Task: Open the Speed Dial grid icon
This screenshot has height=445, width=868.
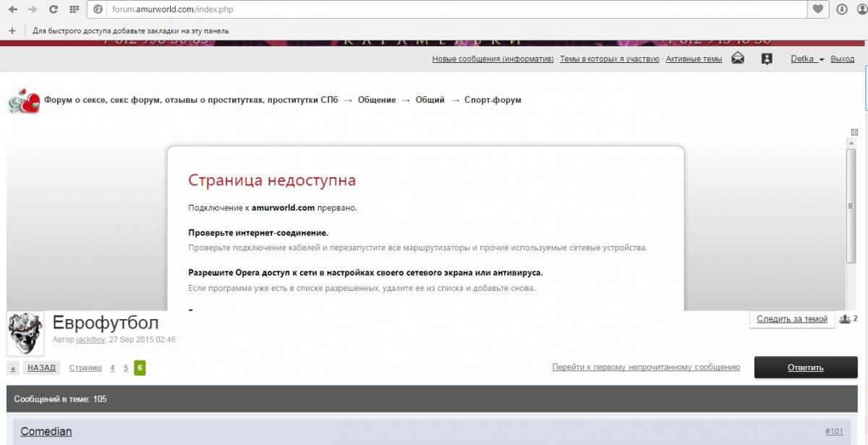Action: click(x=74, y=9)
